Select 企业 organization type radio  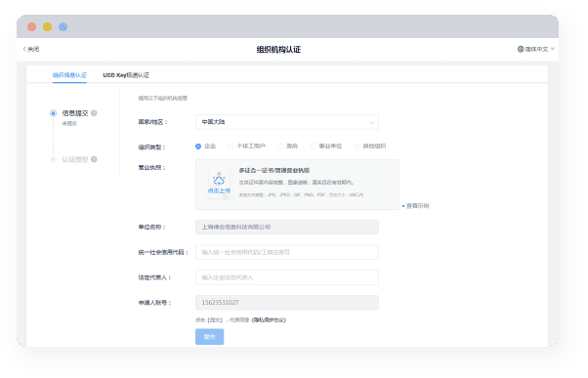tap(198, 147)
